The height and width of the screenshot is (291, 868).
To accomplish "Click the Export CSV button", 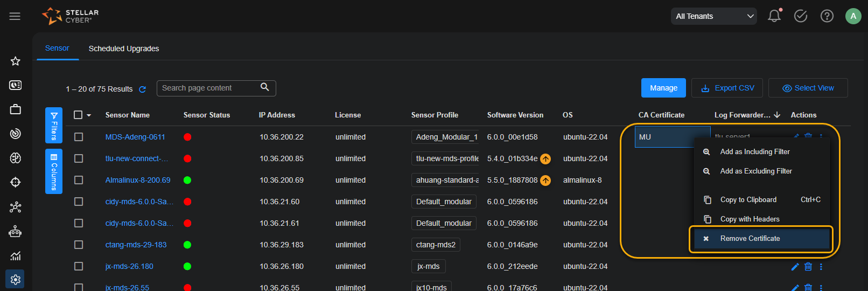I will point(727,88).
